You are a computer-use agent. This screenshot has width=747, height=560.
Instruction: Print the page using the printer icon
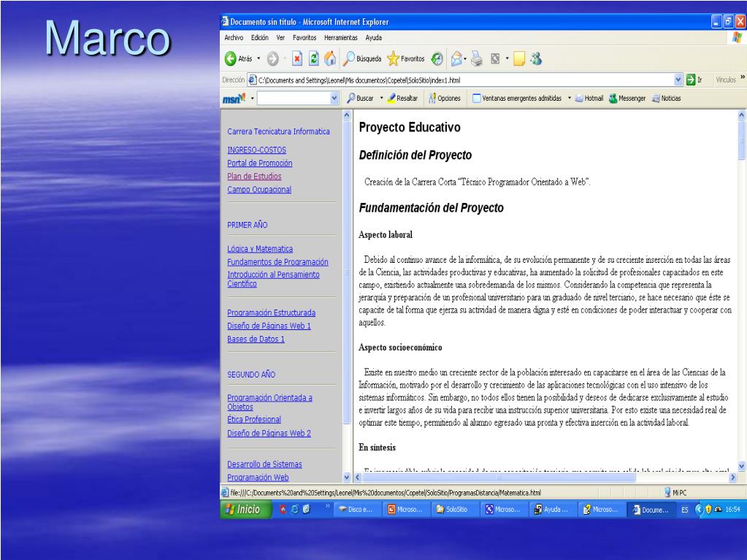point(476,58)
